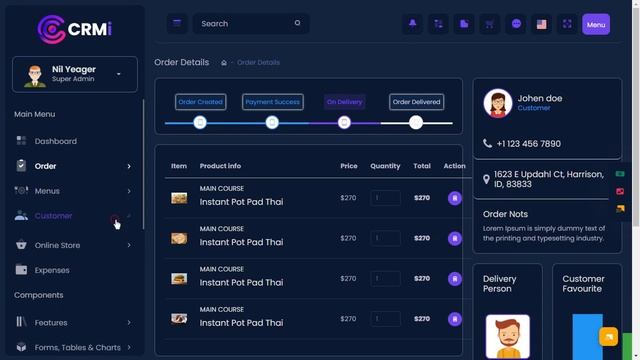Image resolution: width=640 pixels, height=360 pixels.
Task: Open the Menus menu item
Action: tap(47, 191)
